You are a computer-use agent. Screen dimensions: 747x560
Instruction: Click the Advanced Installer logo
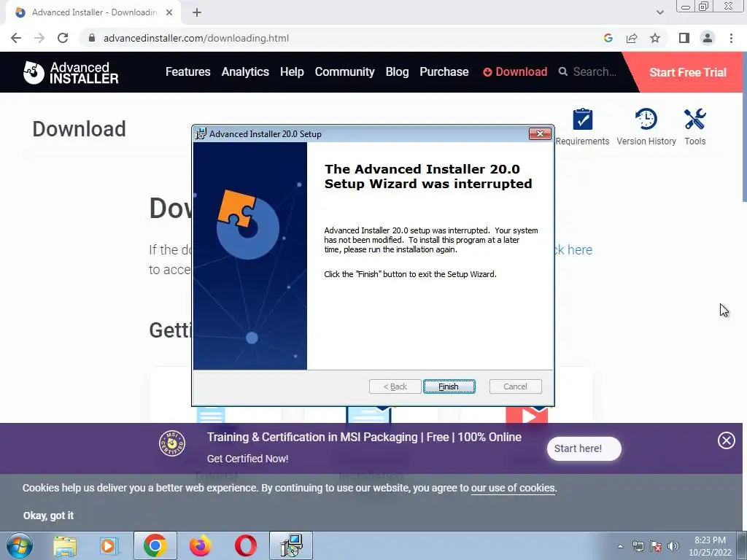point(71,72)
